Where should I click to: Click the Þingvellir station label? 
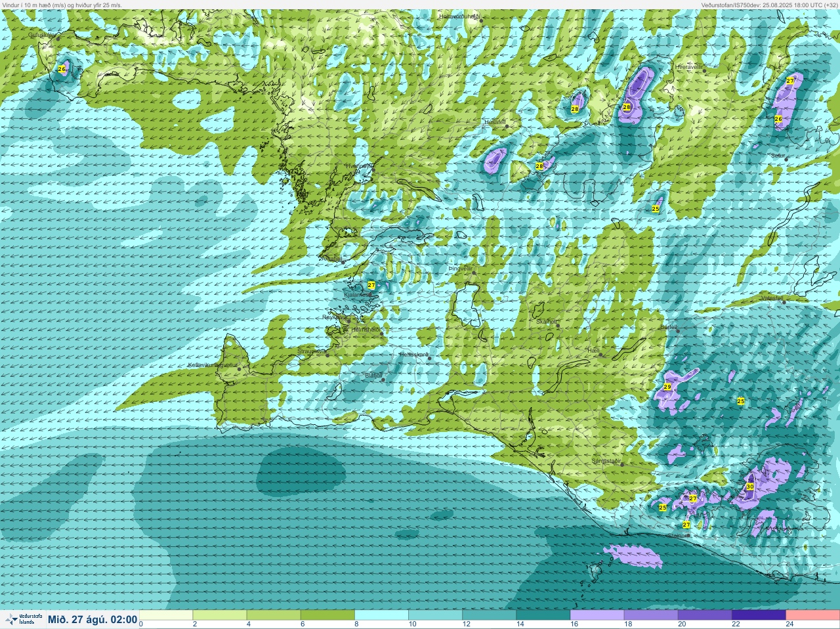click(460, 269)
